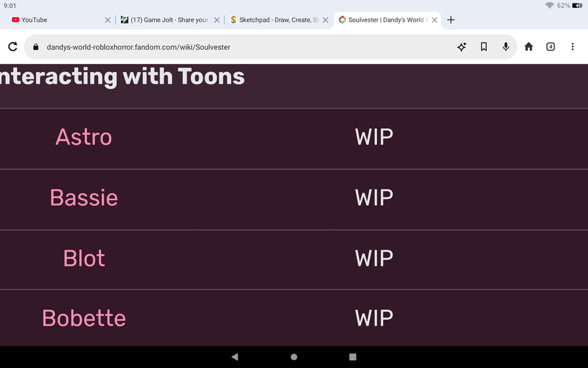Screen dimensions: 588x368
Task: Open the Bassie wiki link
Action: [x=84, y=197]
